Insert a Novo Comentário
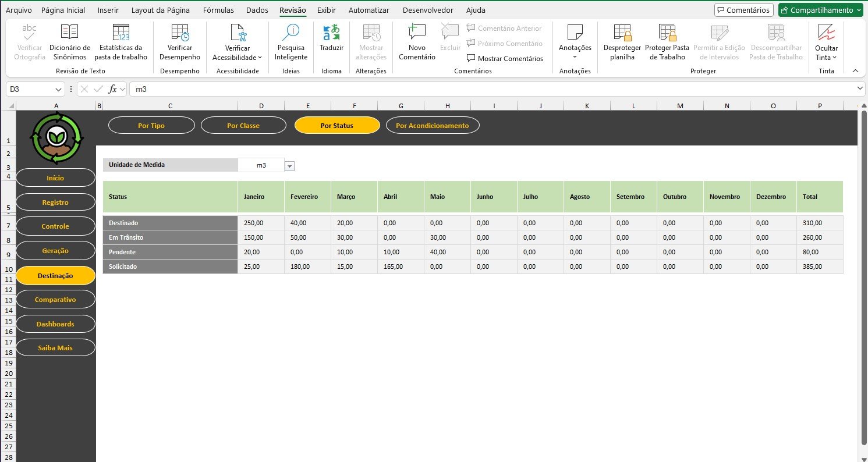Image resolution: width=868 pixels, height=462 pixels. pos(417,33)
